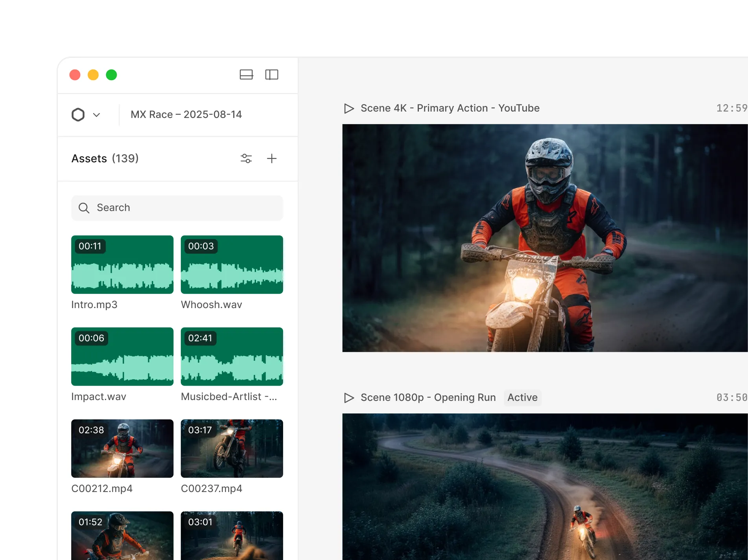748x560 pixels.
Task: Open the 03:01 video clip thumbnail
Action: pos(232,536)
